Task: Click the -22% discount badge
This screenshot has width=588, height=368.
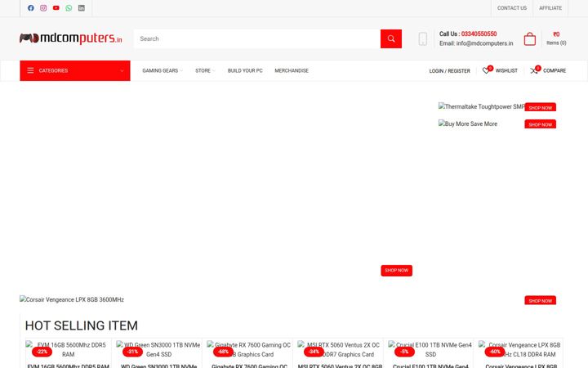Action: pyautogui.click(x=42, y=352)
